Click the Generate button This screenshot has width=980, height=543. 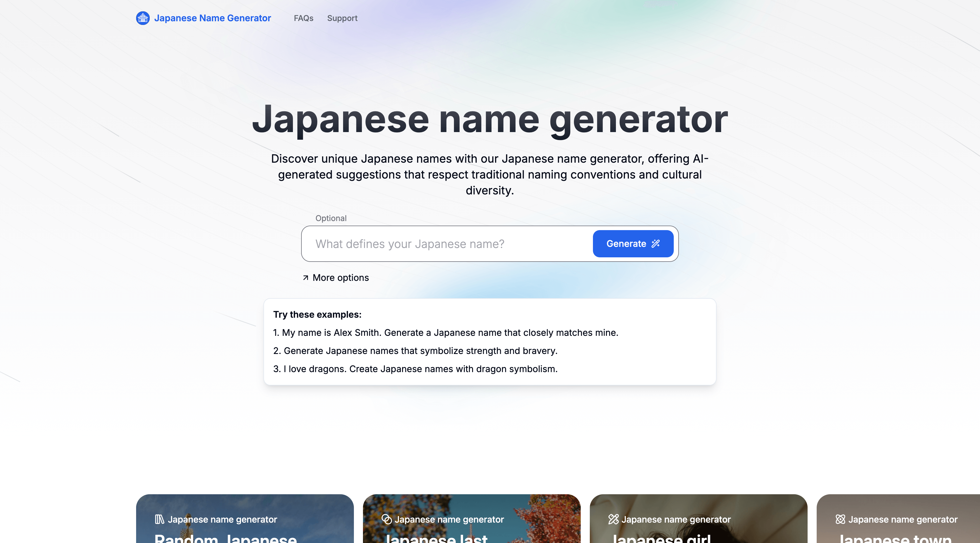(x=633, y=244)
